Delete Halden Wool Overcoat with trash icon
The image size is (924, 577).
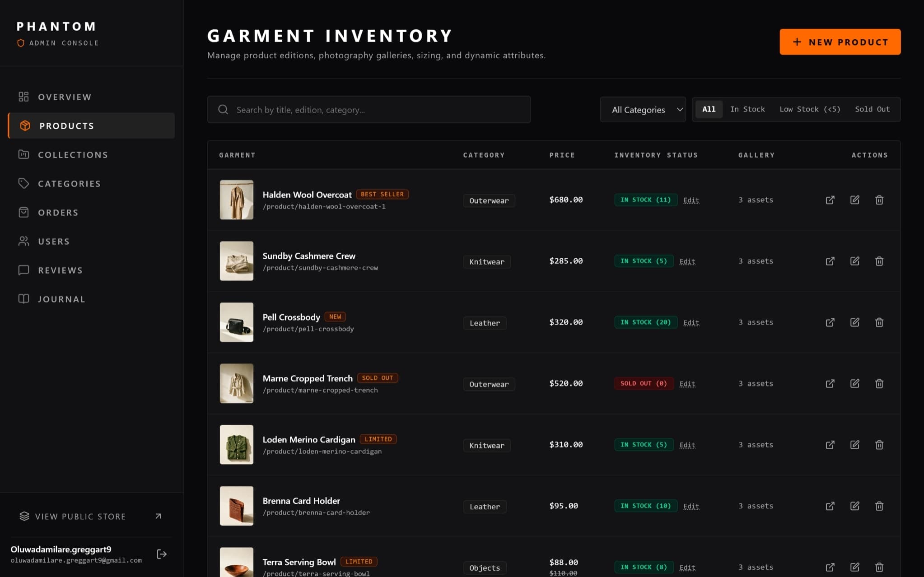pyautogui.click(x=879, y=200)
